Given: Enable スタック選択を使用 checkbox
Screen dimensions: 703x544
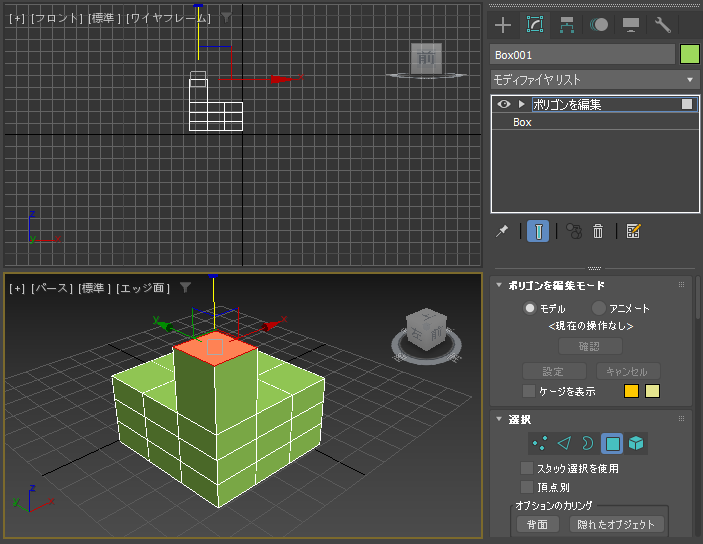Looking at the screenshot, I should (x=527, y=468).
